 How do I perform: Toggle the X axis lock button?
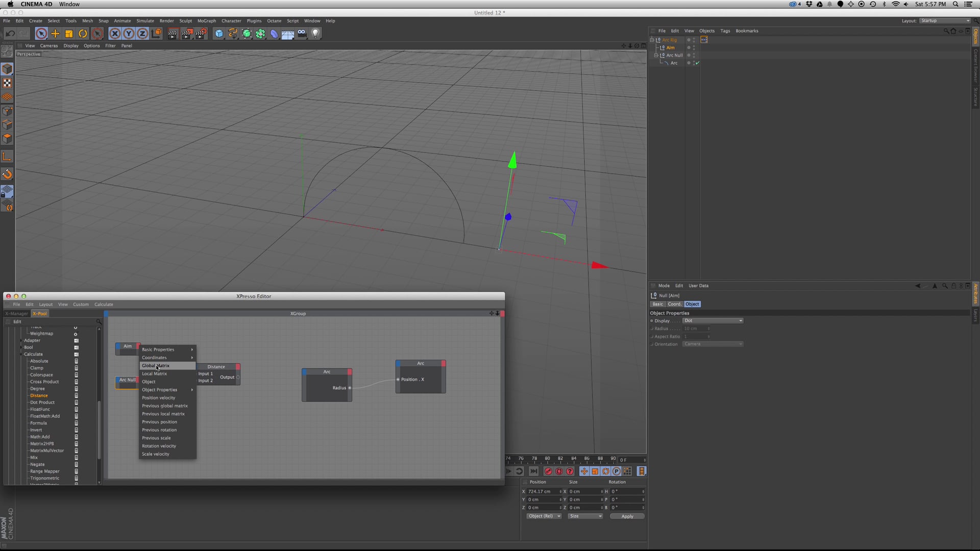point(114,33)
